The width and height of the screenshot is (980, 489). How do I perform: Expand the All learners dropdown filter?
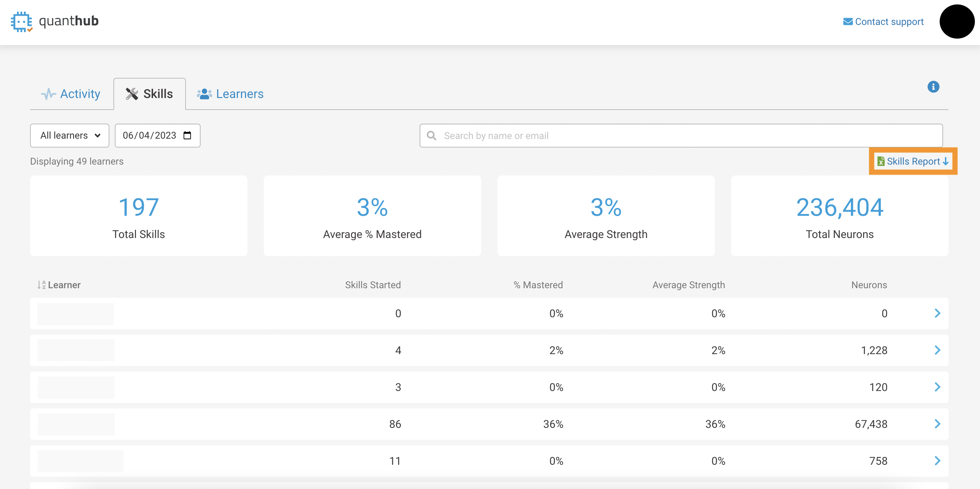point(69,136)
